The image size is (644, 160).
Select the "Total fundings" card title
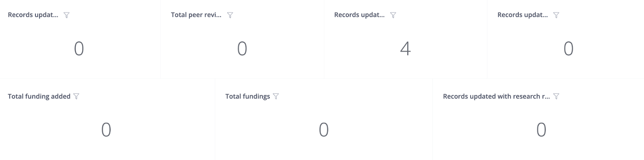point(248,96)
